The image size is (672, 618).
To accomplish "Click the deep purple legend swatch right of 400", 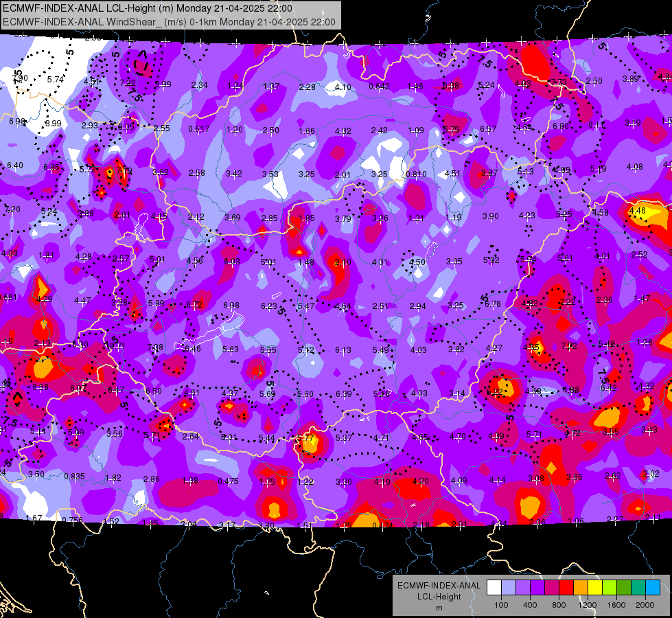I will point(537,588).
